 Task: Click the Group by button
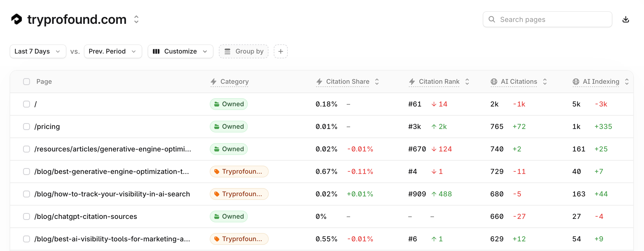244,51
